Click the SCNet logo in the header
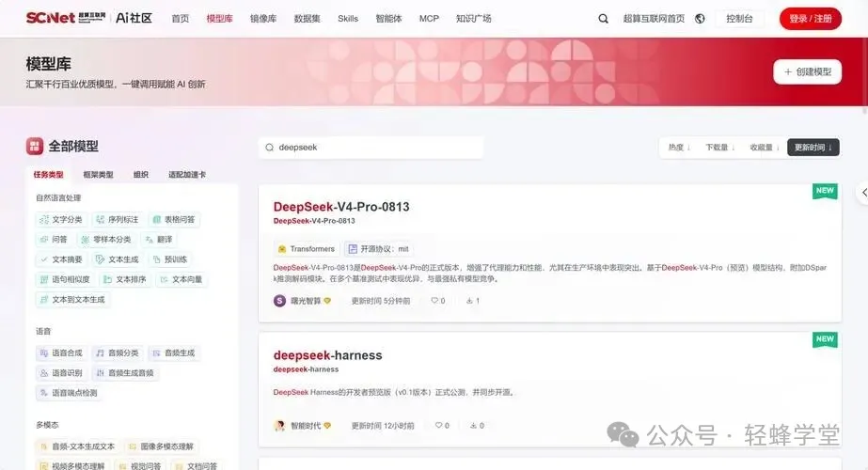The height and width of the screenshot is (470, 868). 65,18
